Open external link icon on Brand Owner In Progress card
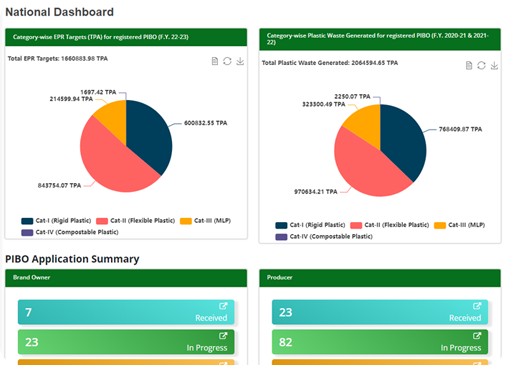This screenshot has width=505, height=365. pyautogui.click(x=223, y=336)
